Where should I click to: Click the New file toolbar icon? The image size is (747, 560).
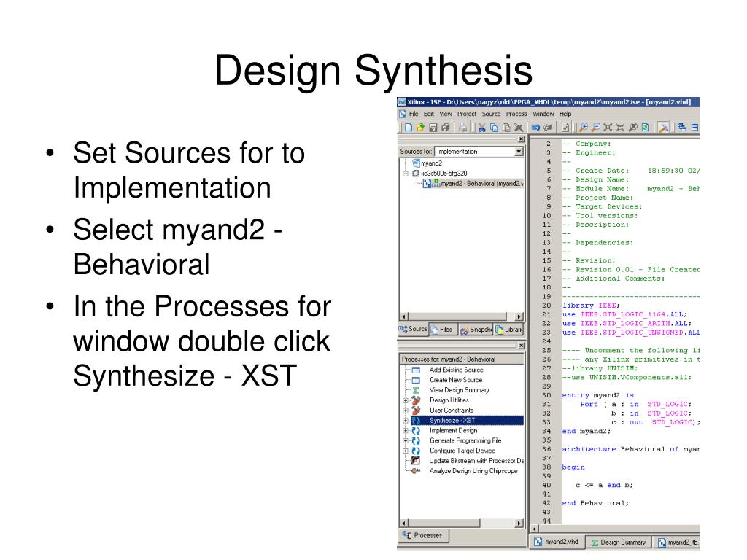point(409,127)
